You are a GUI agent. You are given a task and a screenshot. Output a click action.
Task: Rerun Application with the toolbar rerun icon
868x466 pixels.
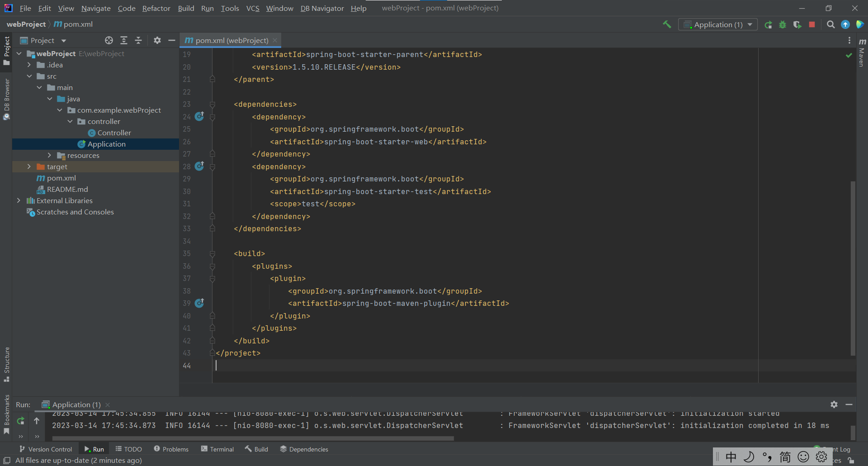(x=768, y=25)
